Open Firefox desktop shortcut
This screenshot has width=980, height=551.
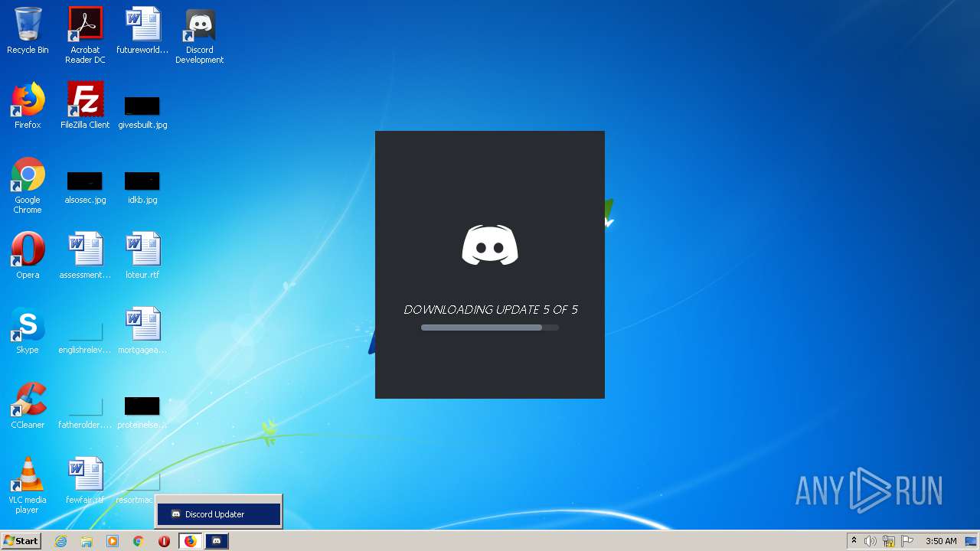(x=28, y=106)
